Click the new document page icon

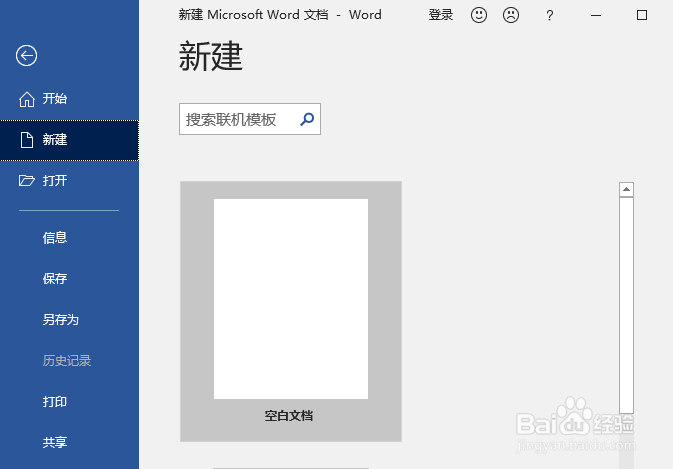click(x=27, y=140)
